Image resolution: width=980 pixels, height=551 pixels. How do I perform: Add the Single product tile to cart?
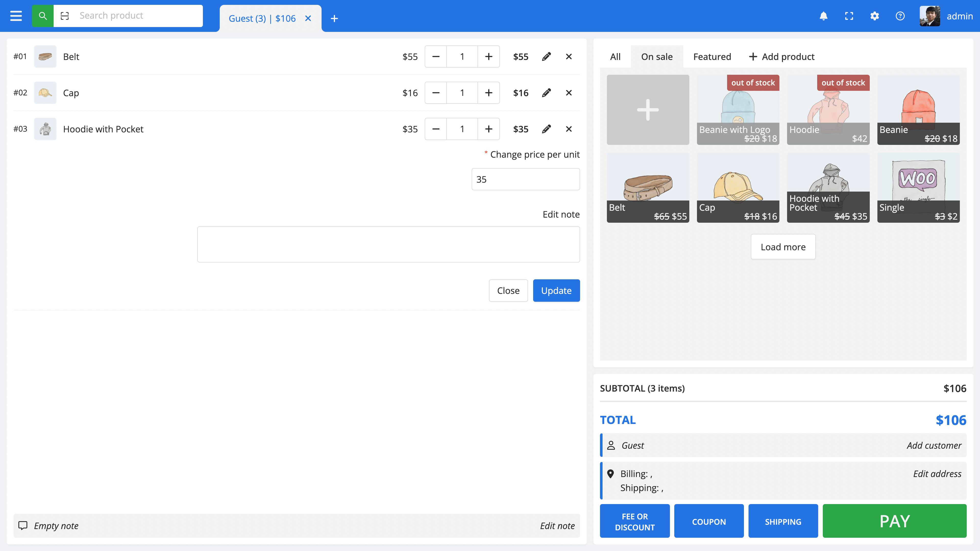click(x=918, y=187)
